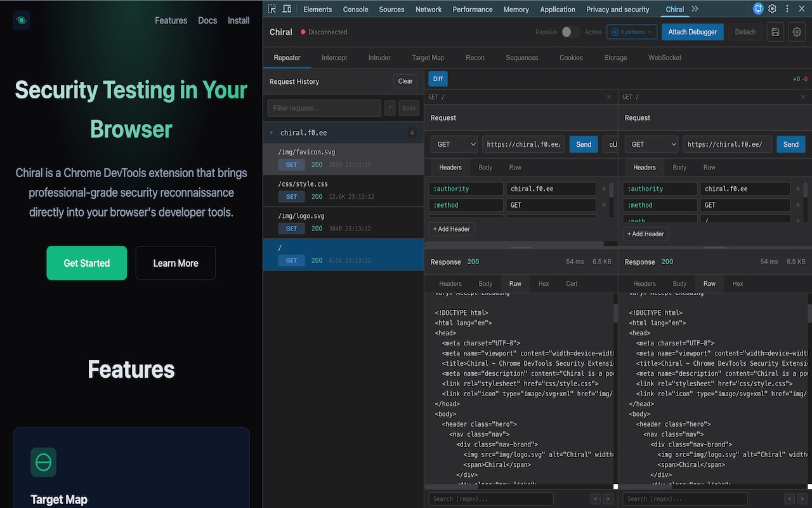The width and height of the screenshot is (812, 508).
Task: Click the inspect element picker icon
Action: tap(272, 9)
